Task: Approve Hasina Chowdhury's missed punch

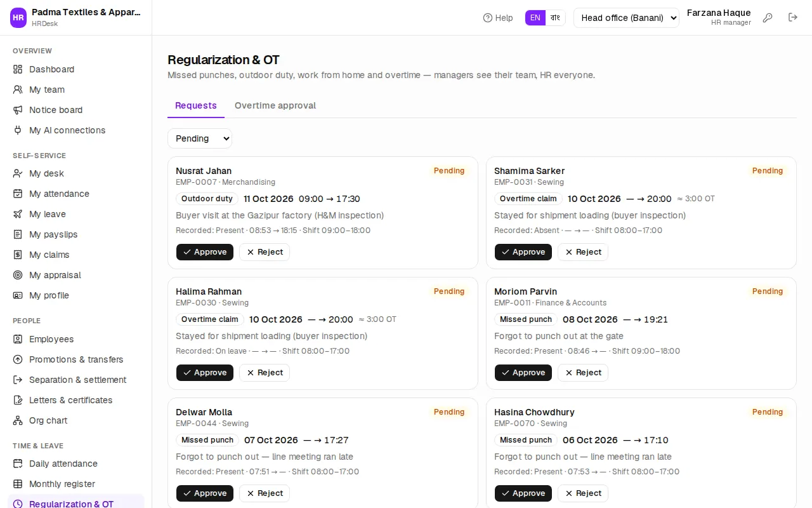Action: (x=523, y=493)
